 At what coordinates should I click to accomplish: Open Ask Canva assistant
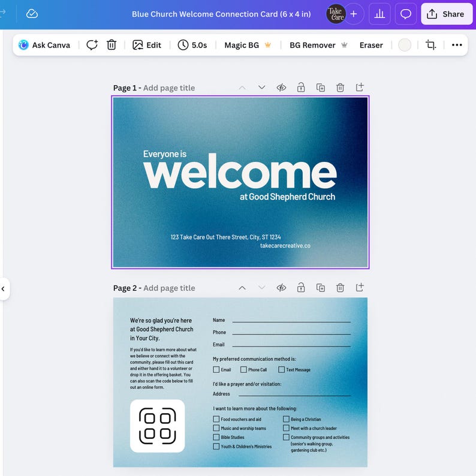[x=44, y=45]
